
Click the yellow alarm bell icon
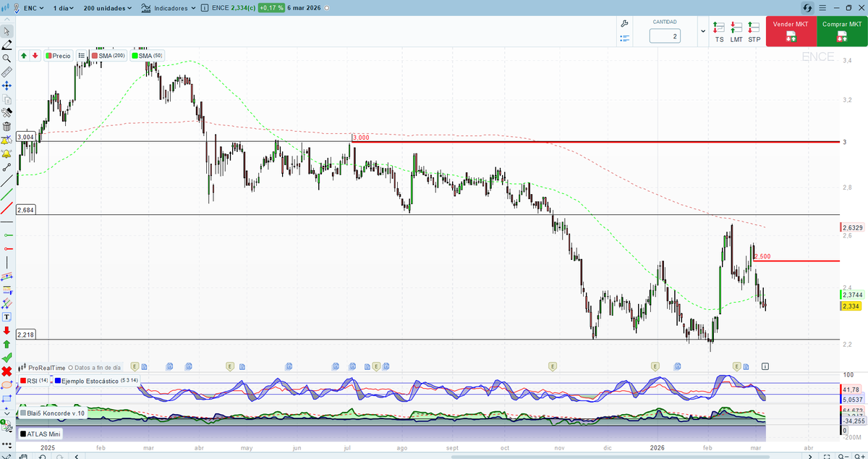tap(7, 153)
